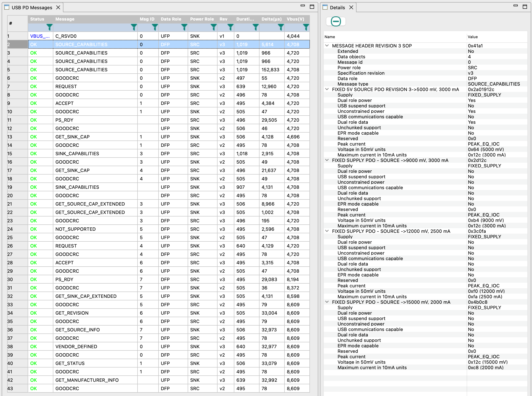Select the NOT_SUPPORTED message row

coord(75,229)
